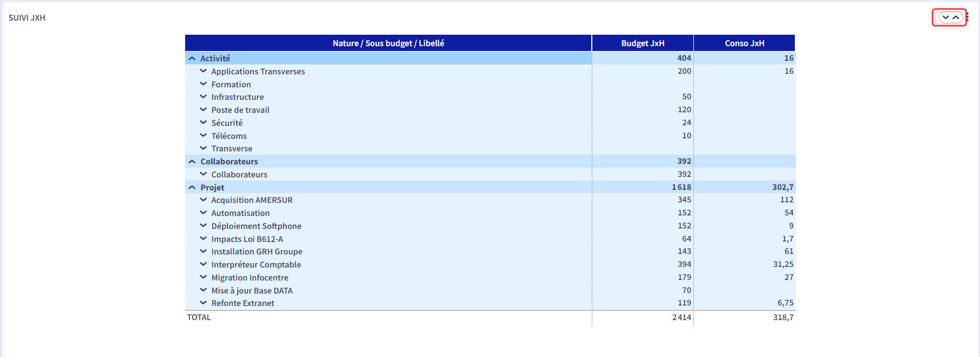The image size is (980, 357).
Task: Expand the Sécurité row chevron
Action: [203, 123]
